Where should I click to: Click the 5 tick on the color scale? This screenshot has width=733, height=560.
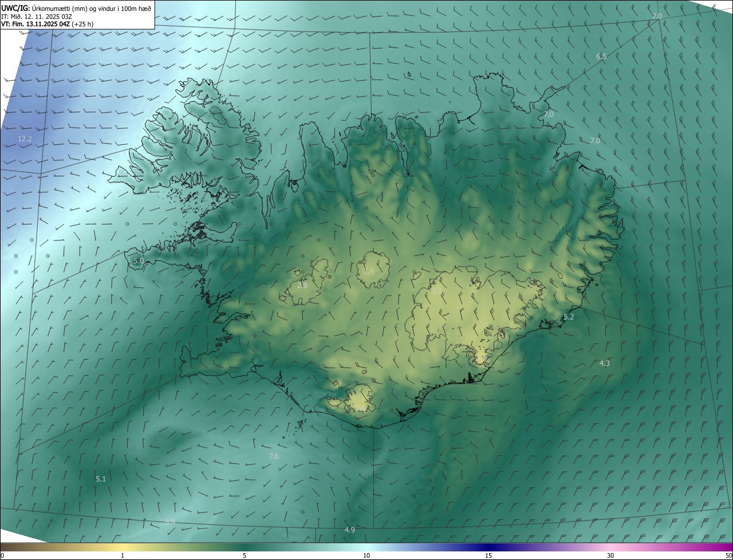(245, 555)
